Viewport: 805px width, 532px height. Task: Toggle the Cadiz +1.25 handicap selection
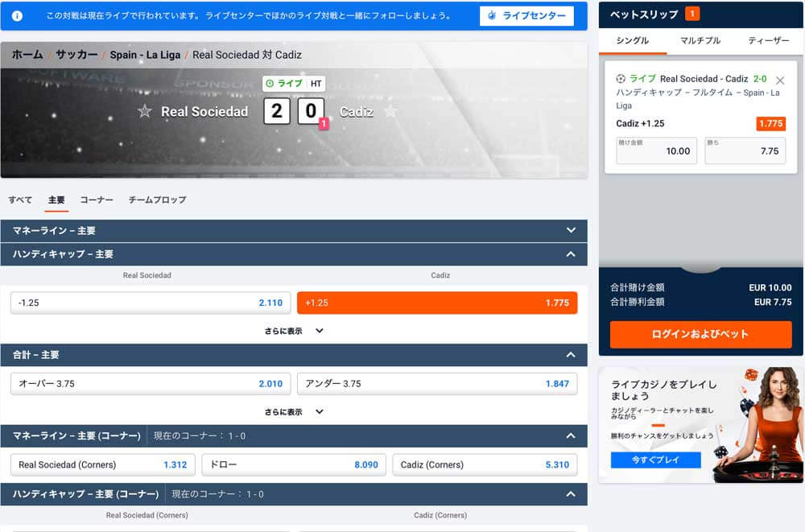coord(437,303)
